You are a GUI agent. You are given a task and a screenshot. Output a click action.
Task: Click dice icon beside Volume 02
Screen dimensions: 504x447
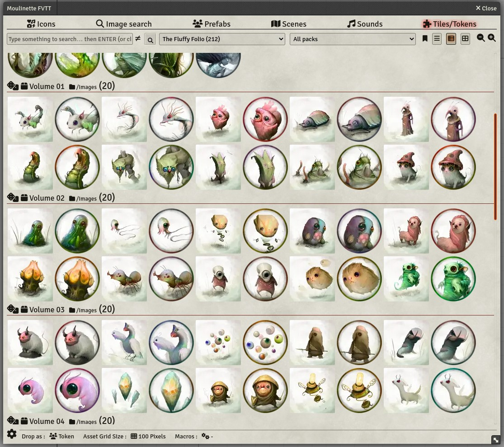click(x=13, y=198)
